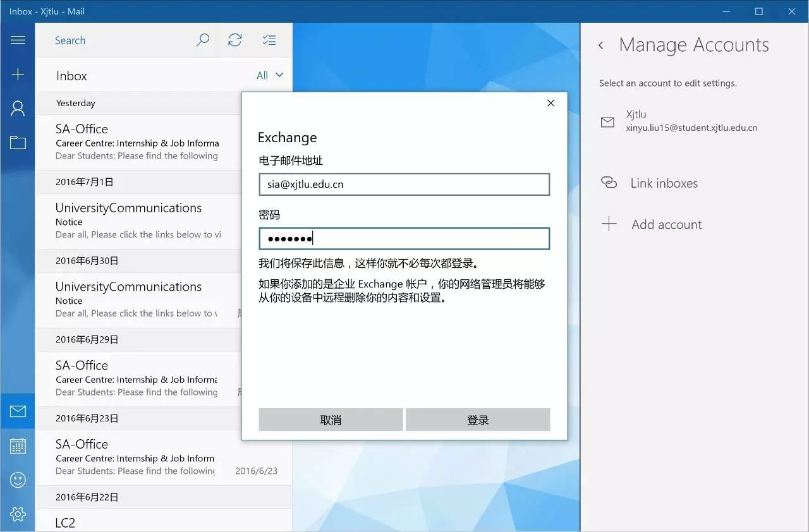Close the Exchange dialog with X

[550, 103]
